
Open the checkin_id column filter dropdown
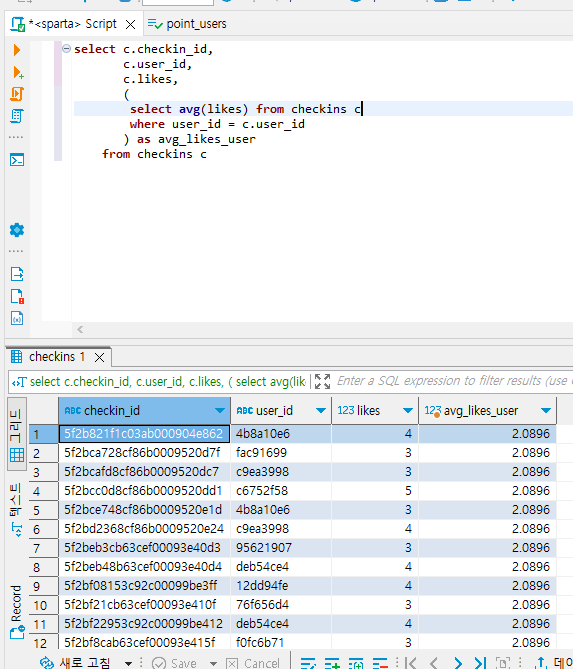point(220,410)
